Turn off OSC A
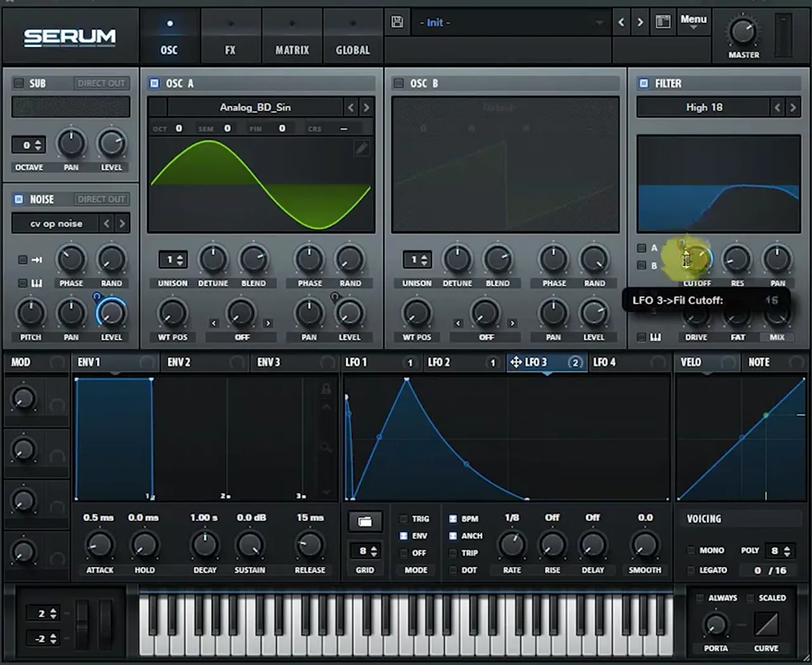Viewport: 812px width, 665px height. coord(154,83)
